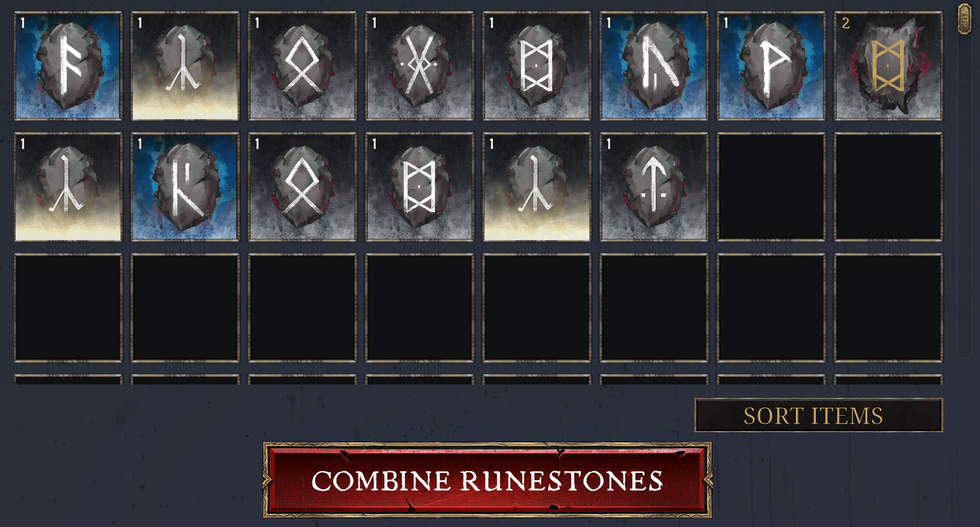The width and height of the screenshot is (980, 527).
Task: Click the Combine Runestones button
Action: pyautogui.click(x=487, y=480)
